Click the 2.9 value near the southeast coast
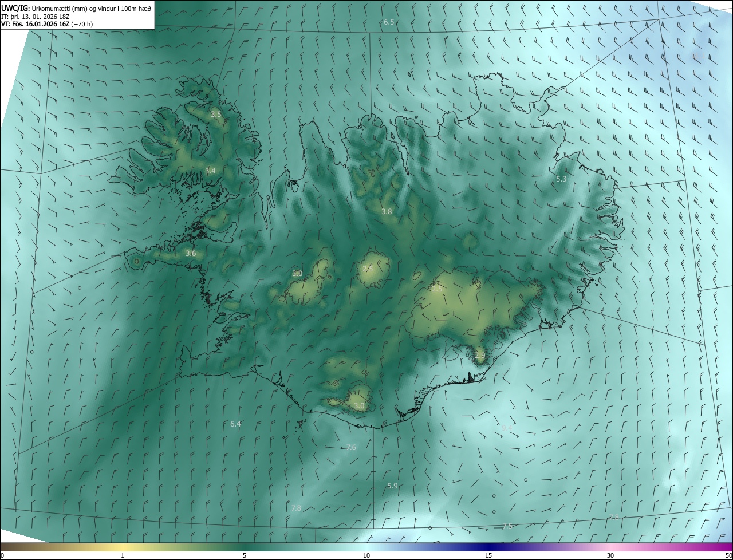Screen dimensions: 733x560 pos(480,356)
